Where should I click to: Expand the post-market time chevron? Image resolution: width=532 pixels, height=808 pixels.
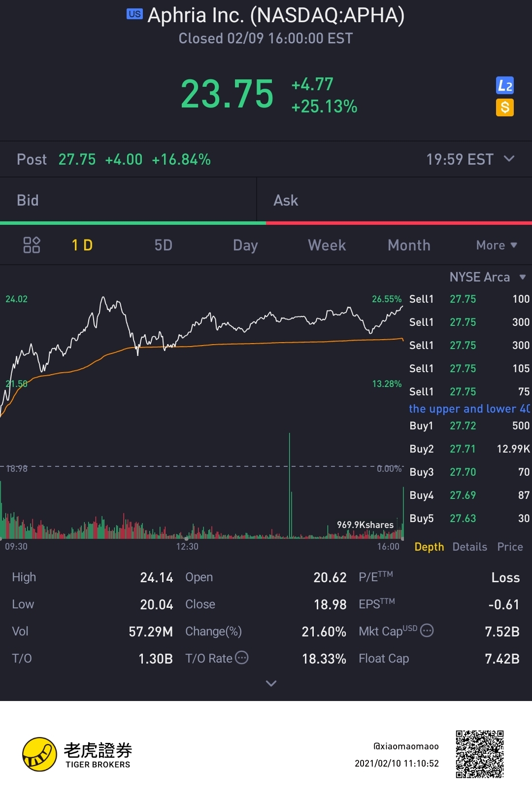pyautogui.click(x=509, y=159)
